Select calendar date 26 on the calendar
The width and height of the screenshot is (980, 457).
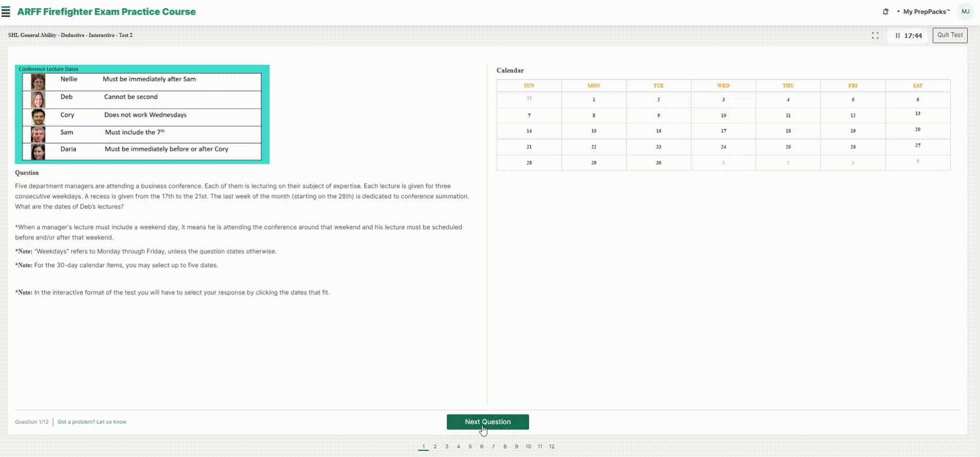[x=853, y=147]
